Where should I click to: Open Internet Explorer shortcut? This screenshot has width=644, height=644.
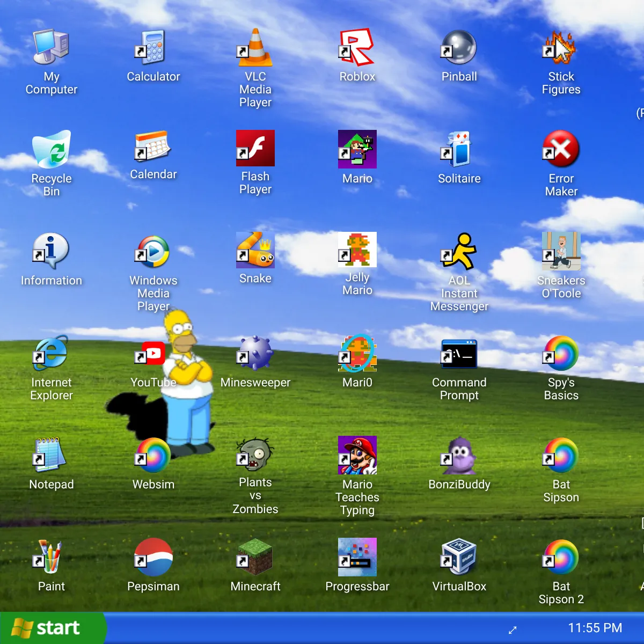click(52, 353)
